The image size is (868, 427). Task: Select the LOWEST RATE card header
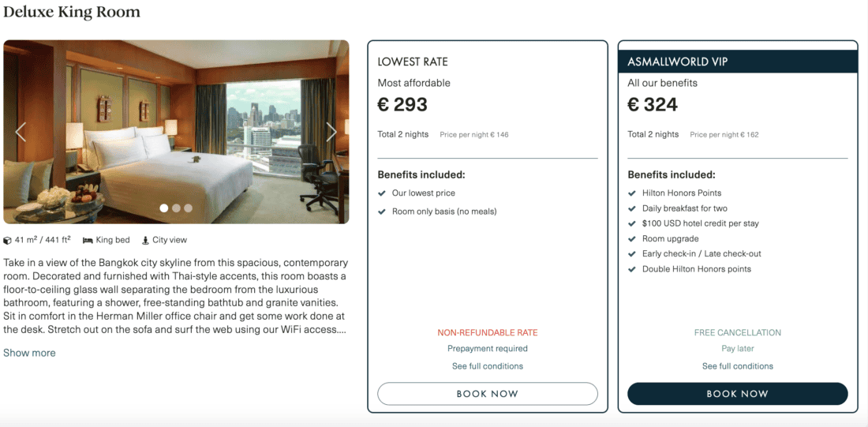point(413,62)
